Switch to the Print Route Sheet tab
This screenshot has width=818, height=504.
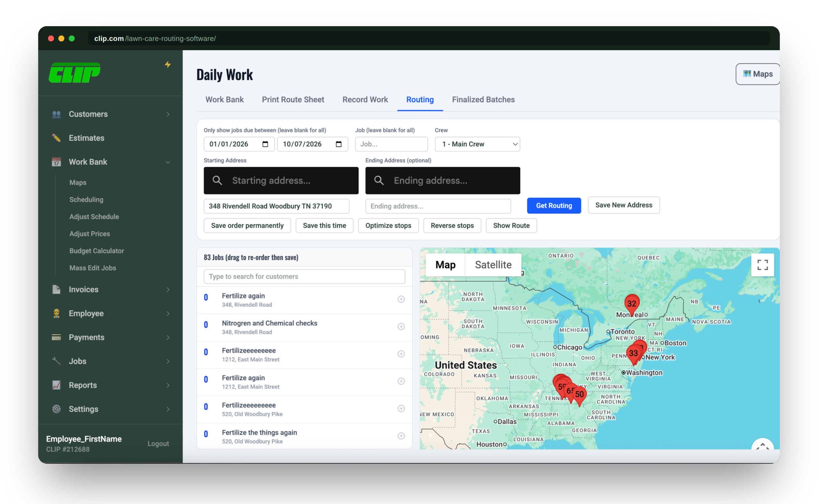(293, 100)
